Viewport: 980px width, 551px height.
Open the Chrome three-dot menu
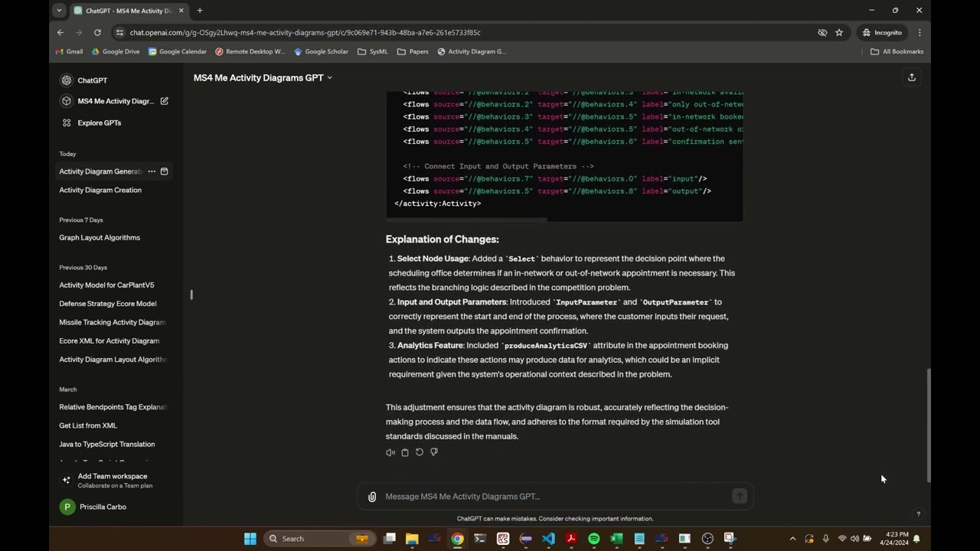[919, 33]
